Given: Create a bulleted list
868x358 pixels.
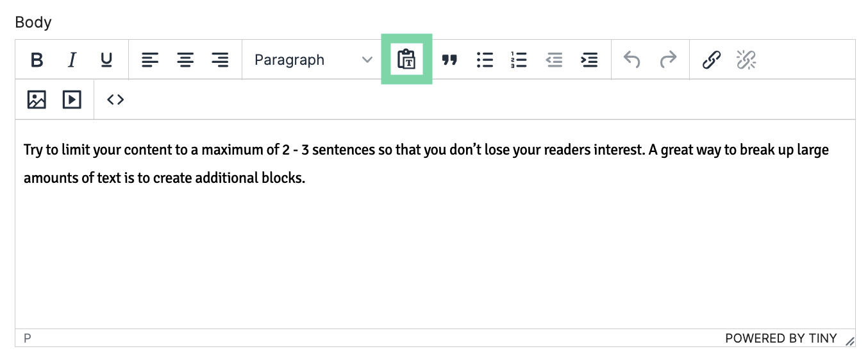Looking at the screenshot, I should tap(485, 60).
